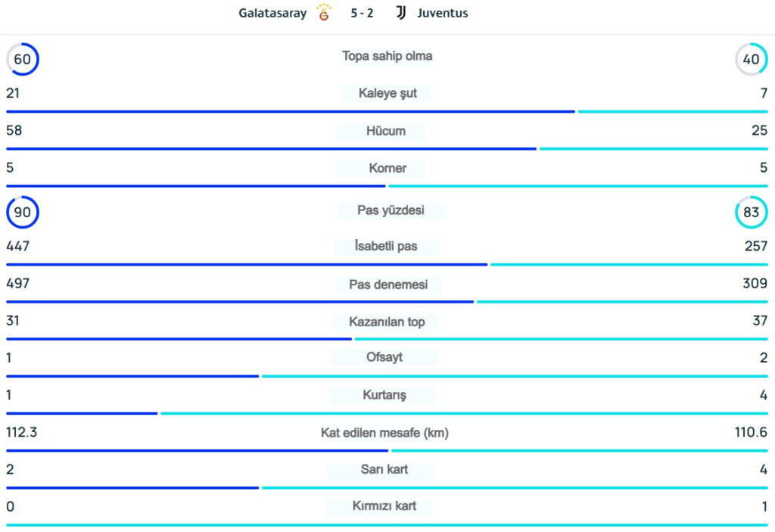Click the Hücum stat label

[386, 131]
